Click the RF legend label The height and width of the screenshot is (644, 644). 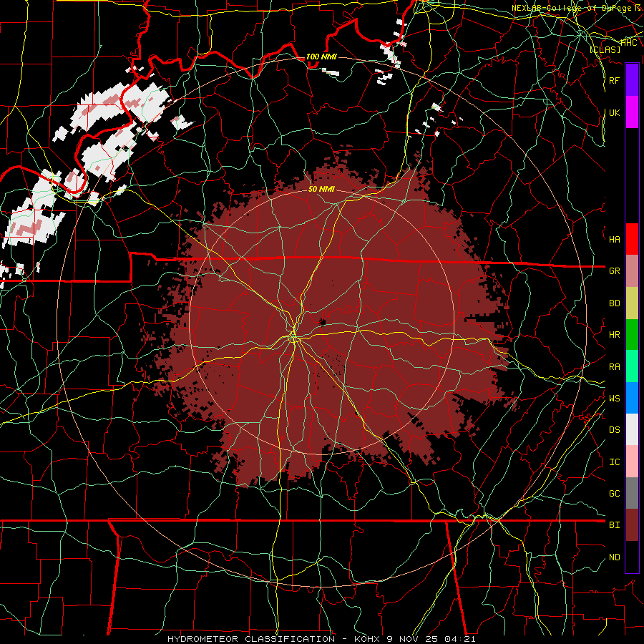pos(614,80)
